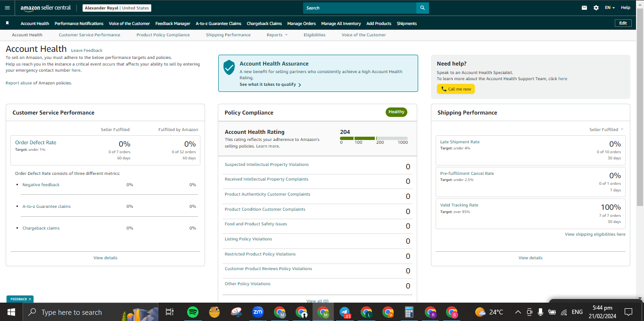Click Learn more under Account Health Rating

267,146
